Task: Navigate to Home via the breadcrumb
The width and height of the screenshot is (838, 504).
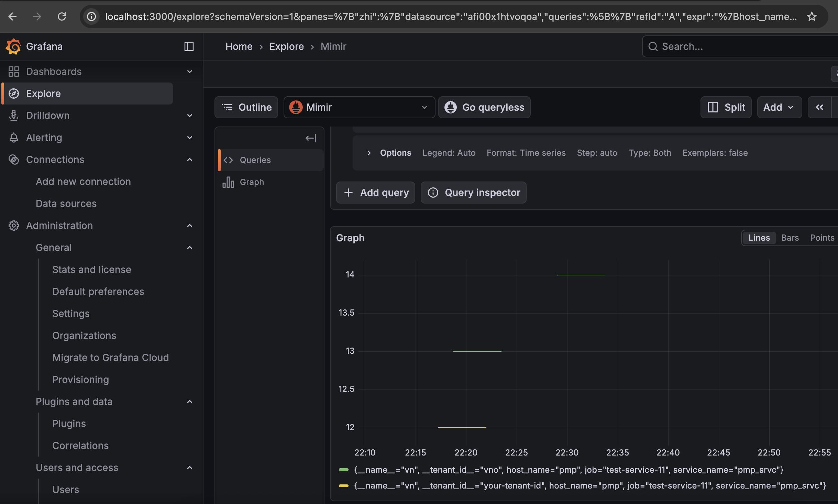Action: [239, 46]
